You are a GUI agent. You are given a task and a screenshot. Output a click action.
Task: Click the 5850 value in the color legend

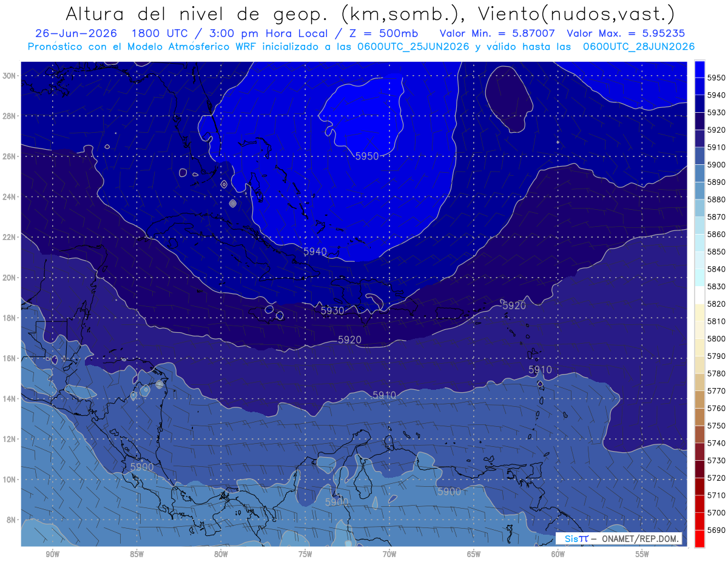(716, 252)
